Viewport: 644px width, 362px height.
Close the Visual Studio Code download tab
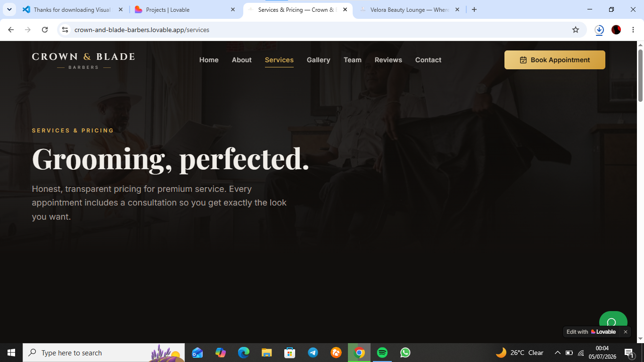click(x=121, y=9)
